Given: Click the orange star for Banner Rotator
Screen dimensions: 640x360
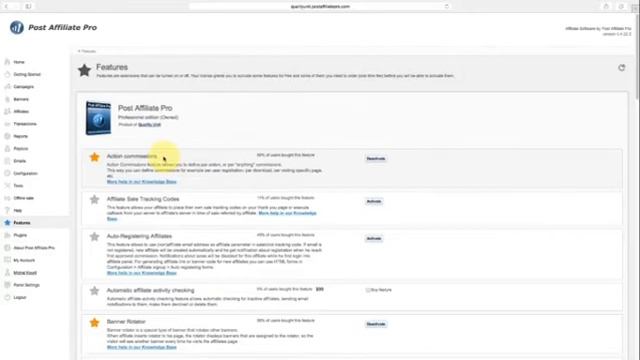Looking at the screenshot, I should (x=95, y=323).
